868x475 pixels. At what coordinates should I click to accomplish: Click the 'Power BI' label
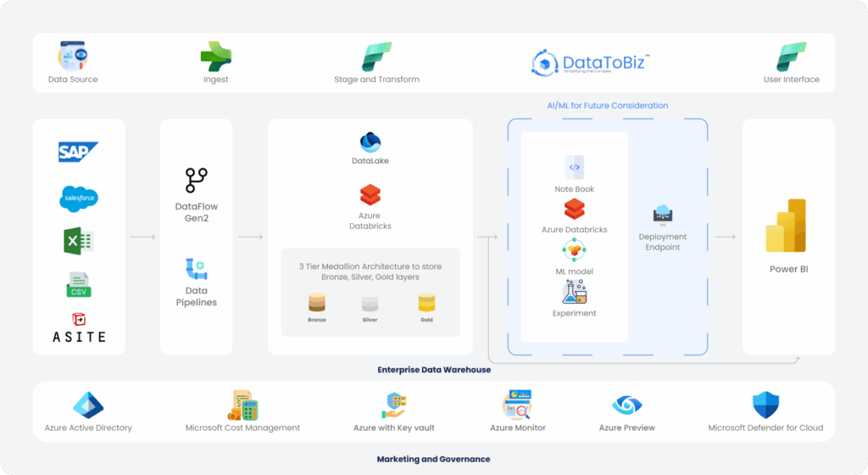click(789, 269)
